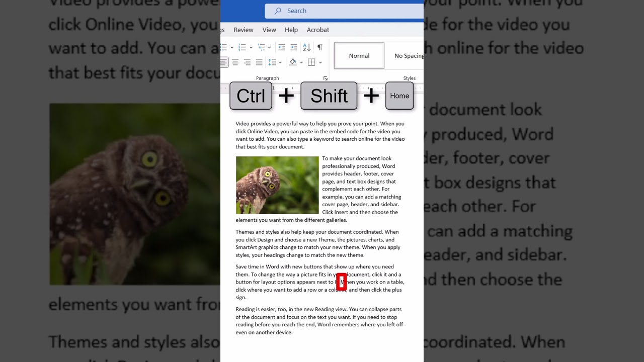Sort the selected text A to Z

click(307, 47)
